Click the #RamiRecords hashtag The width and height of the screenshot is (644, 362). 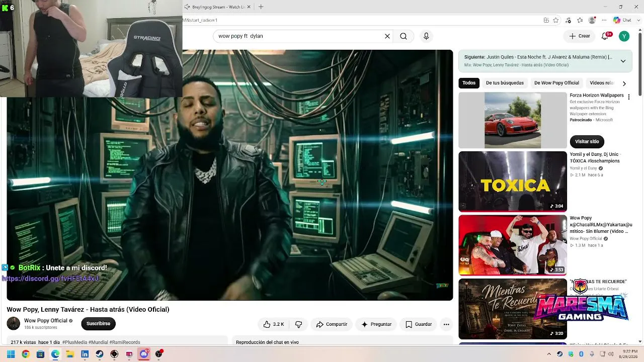(x=125, y=342)
